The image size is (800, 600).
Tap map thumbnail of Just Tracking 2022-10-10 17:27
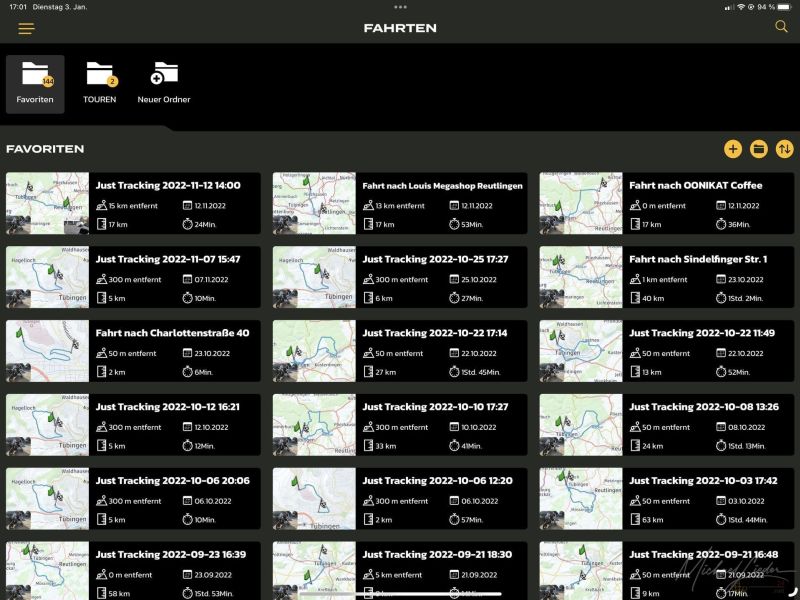click(x=314, y=426)
